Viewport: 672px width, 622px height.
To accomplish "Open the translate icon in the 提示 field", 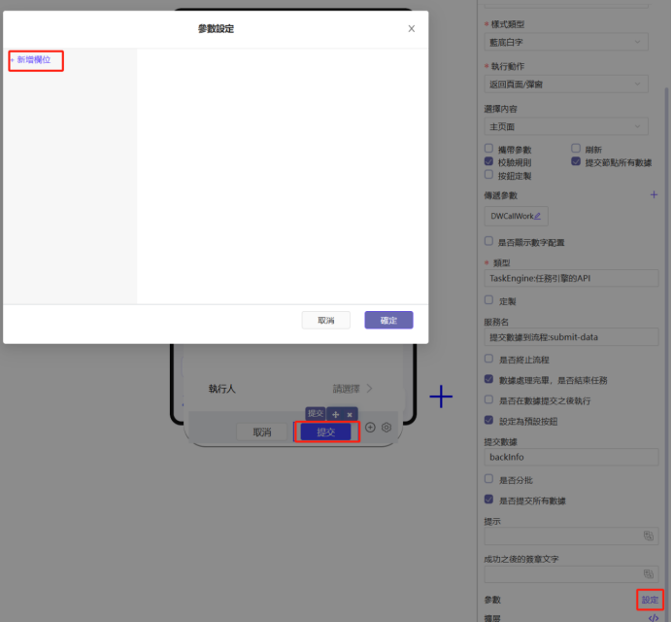I will tap(649, 536).
